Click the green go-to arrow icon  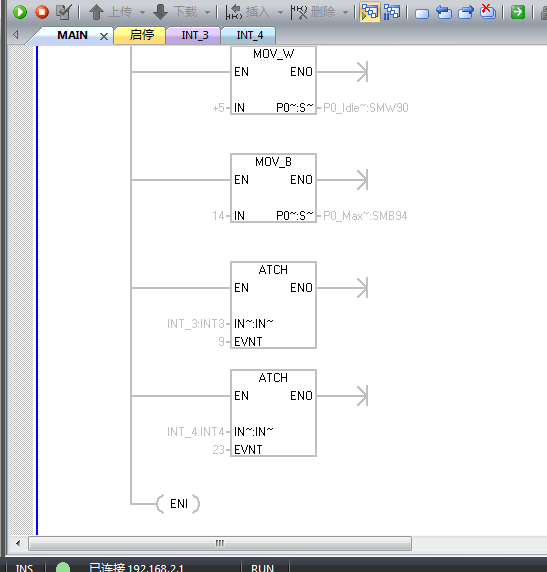click(x=517, y=12)
